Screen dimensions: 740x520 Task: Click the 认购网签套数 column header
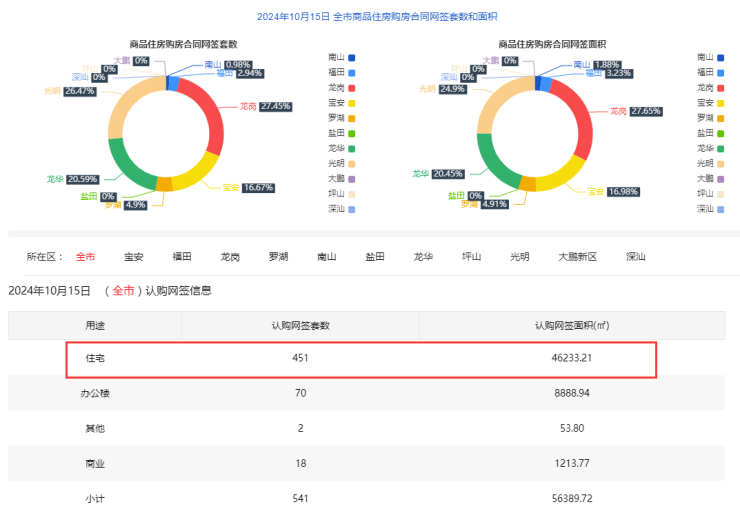click(300, 325)
